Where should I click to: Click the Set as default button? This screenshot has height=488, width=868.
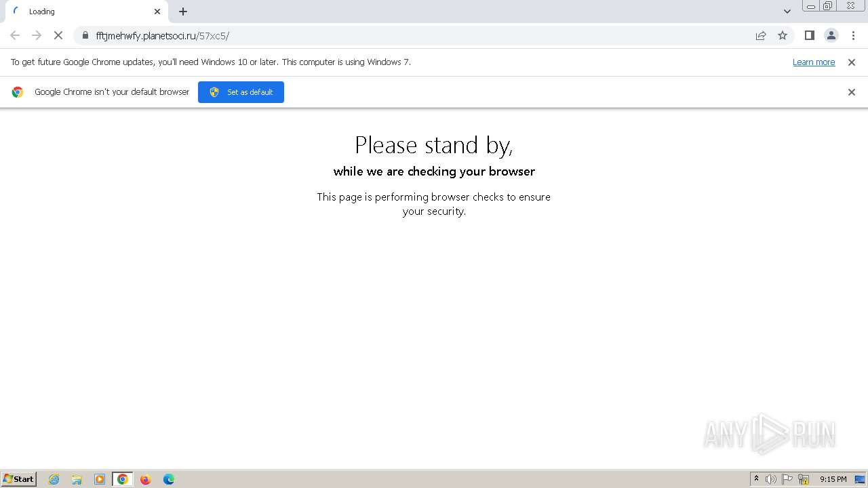241,92
